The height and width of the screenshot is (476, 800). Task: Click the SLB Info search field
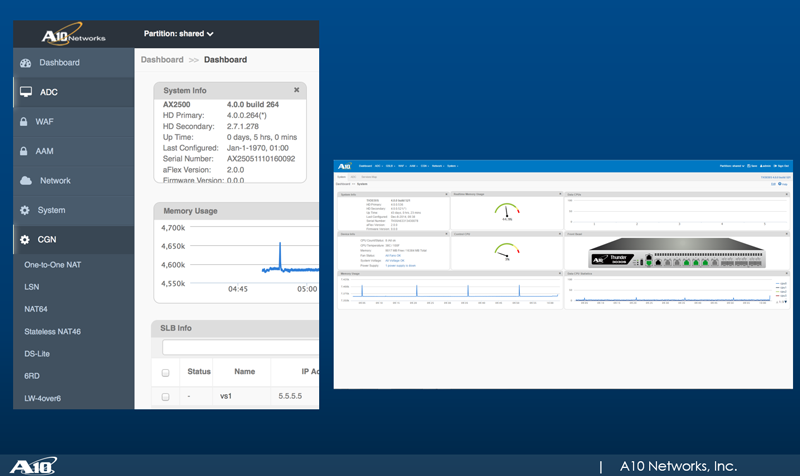[240, 347]
